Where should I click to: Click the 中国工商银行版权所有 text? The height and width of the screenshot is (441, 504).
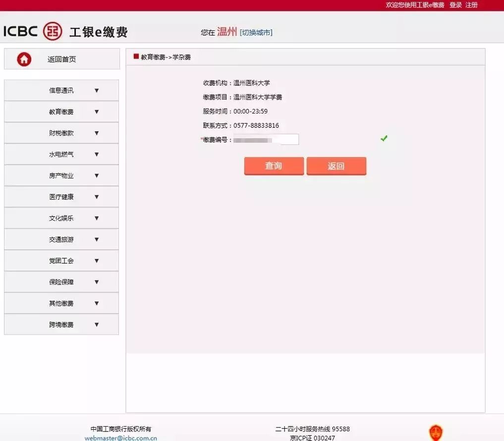(x=121, y=429)
